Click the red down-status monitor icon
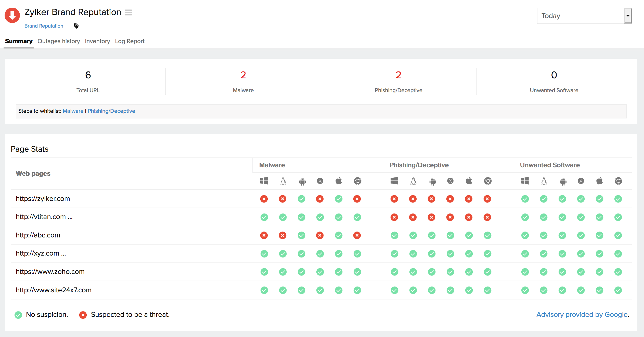This screenshot has width=644, height=337. (x=12, y=16)
